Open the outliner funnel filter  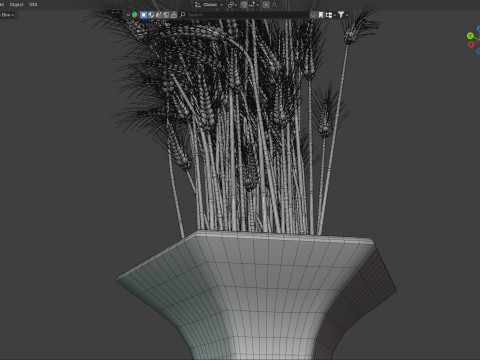[x=341, y=15]
